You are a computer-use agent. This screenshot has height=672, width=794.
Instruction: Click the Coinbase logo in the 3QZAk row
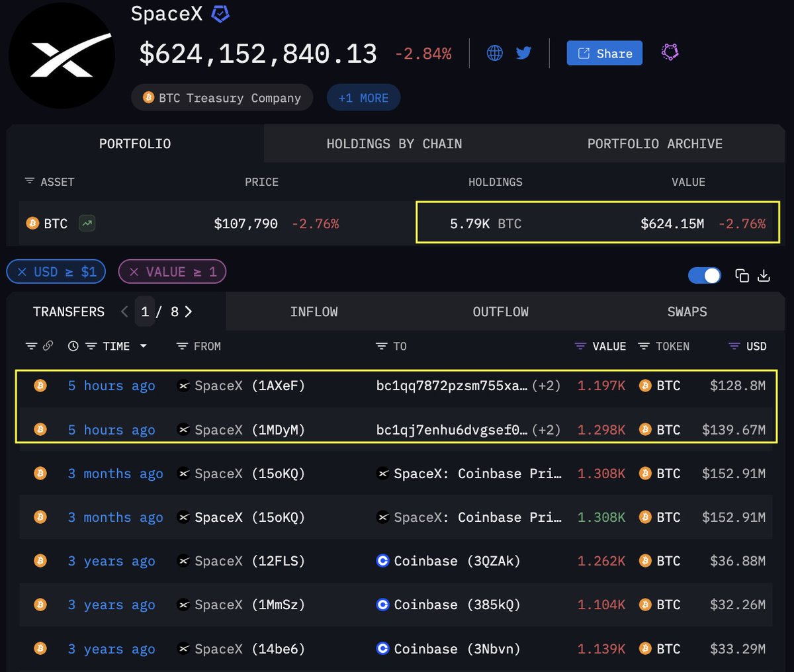click(382, 561)
